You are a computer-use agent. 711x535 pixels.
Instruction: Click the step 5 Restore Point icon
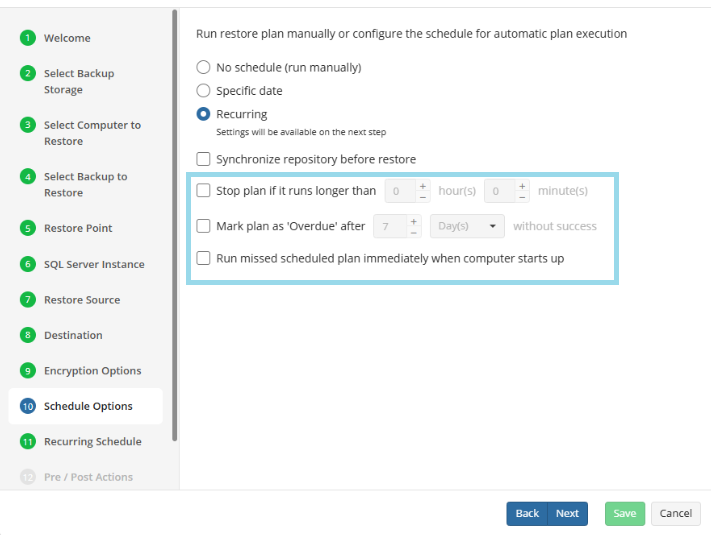(28, 228)
